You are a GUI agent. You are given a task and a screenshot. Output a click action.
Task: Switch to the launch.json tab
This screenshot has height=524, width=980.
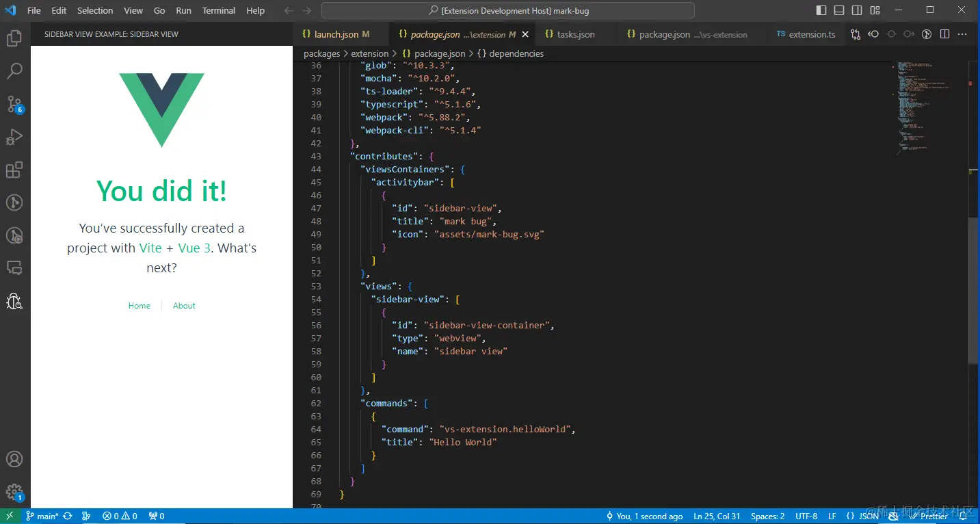(x=340, y=34)
